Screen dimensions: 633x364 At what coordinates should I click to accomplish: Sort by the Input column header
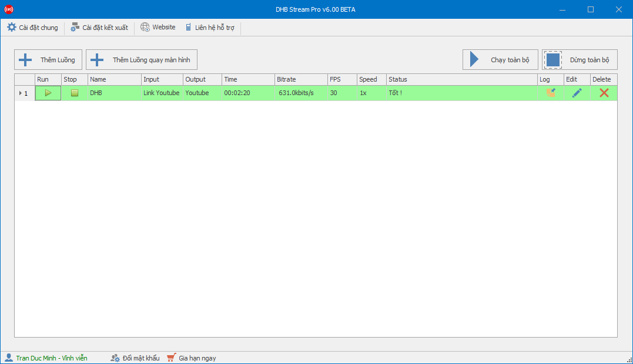[162, 79]
